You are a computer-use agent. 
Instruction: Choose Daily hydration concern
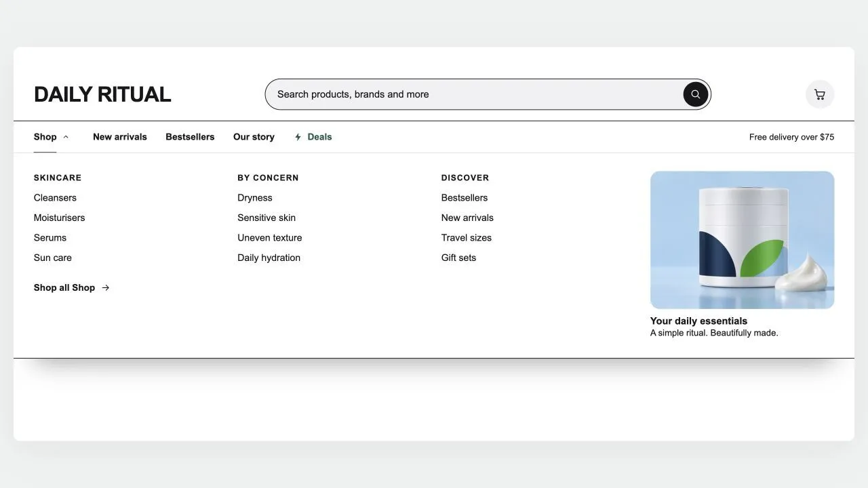[x=269, y=258]
